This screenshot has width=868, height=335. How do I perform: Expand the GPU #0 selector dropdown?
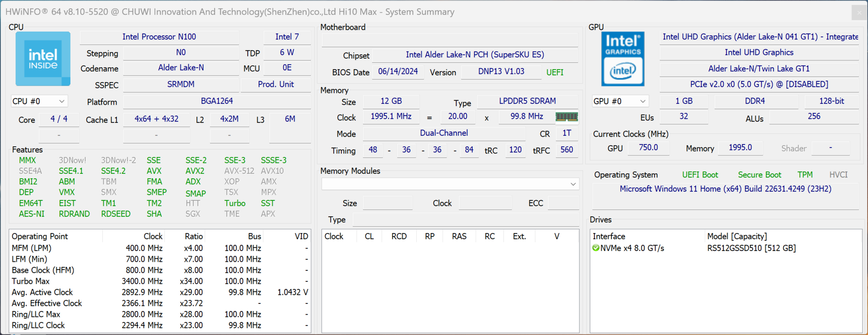[620, 101]
